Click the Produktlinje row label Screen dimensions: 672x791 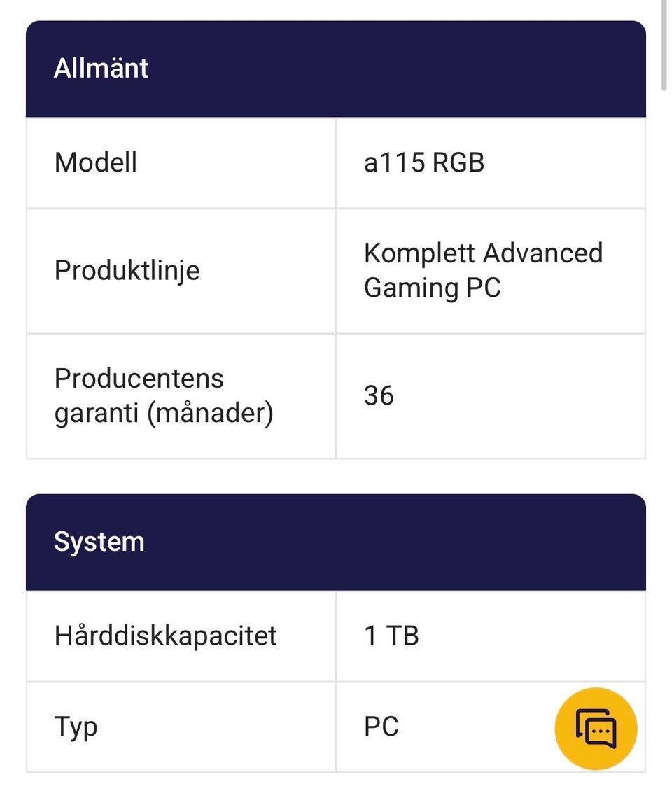click(x=127, y=270)
